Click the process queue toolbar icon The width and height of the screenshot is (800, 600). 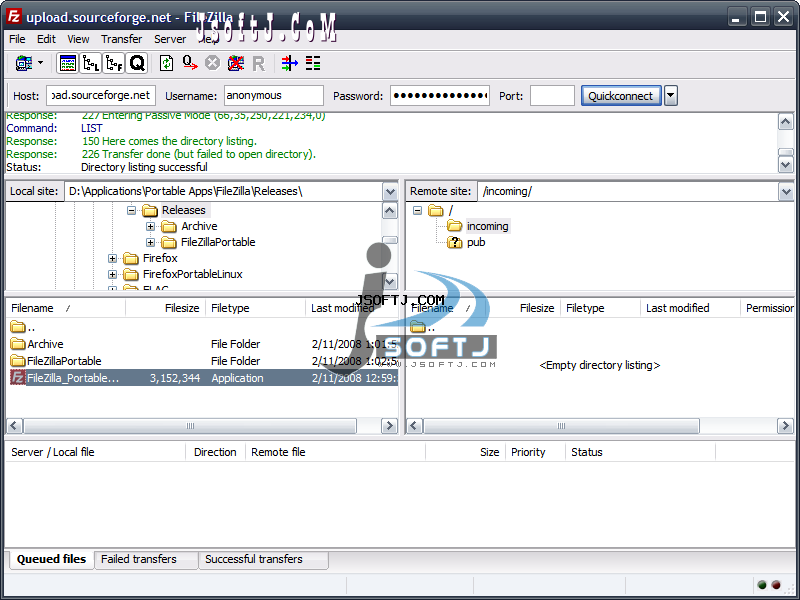tap(190, 63)
